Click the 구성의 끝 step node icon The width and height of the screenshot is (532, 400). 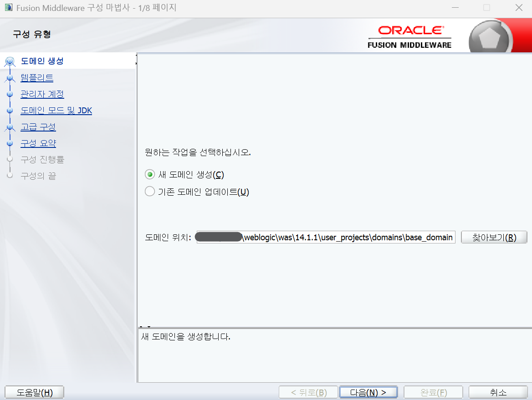(x=10, y=175)
